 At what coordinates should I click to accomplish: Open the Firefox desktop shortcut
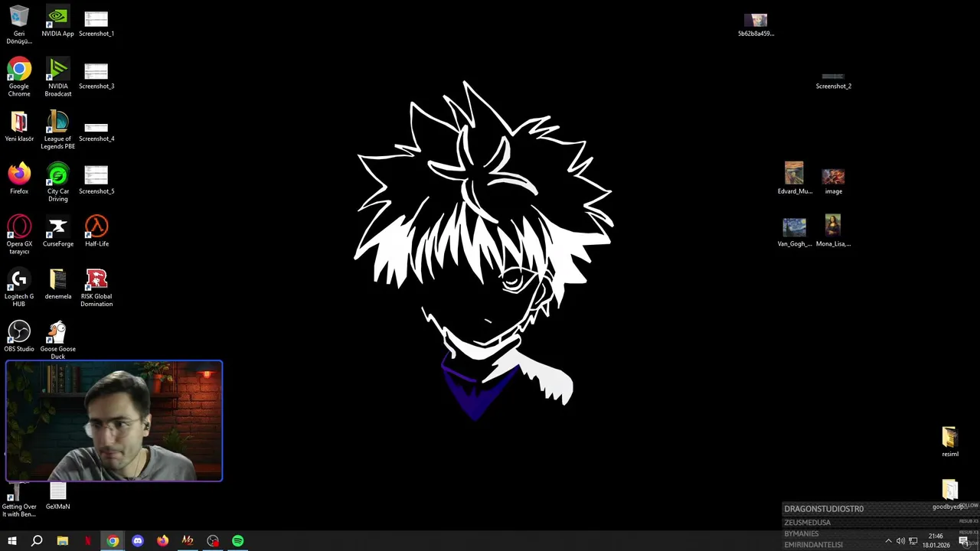pos(19,179)
